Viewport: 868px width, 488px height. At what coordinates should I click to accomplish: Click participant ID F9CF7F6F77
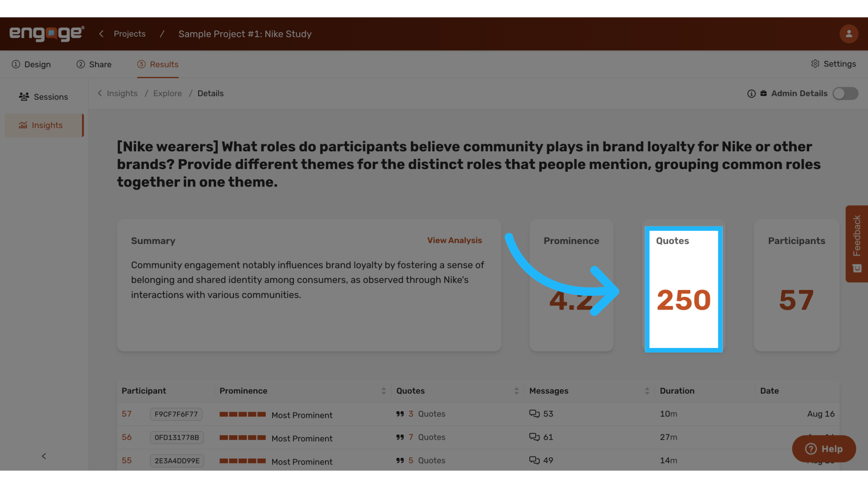176,414
